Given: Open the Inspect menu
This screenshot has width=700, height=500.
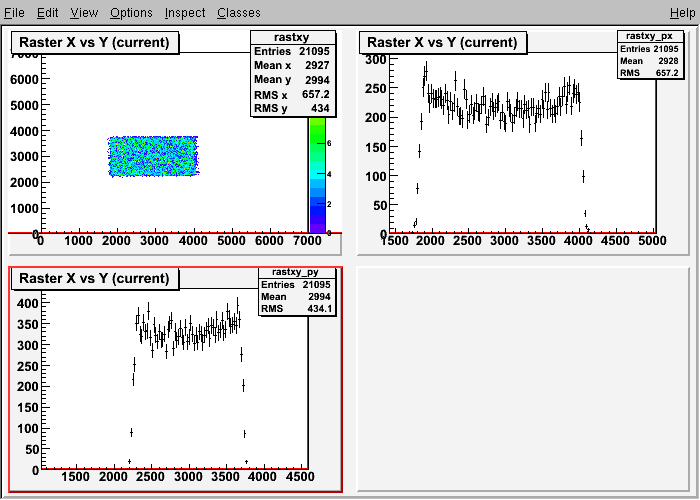Looking at the screenshot, I should pos(185,12).
